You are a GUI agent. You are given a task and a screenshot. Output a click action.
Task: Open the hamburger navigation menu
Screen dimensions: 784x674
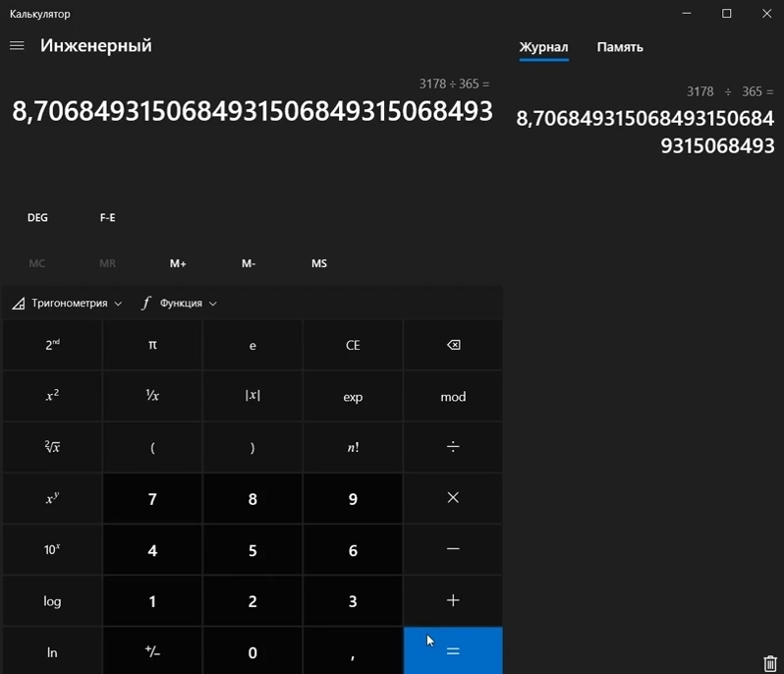17,46
